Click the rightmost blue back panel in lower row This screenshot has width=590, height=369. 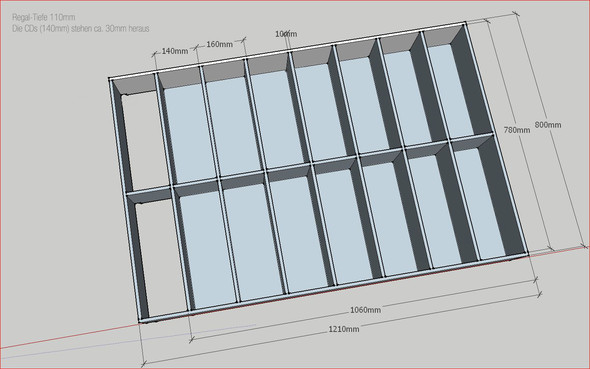click(x=480, y=203)
